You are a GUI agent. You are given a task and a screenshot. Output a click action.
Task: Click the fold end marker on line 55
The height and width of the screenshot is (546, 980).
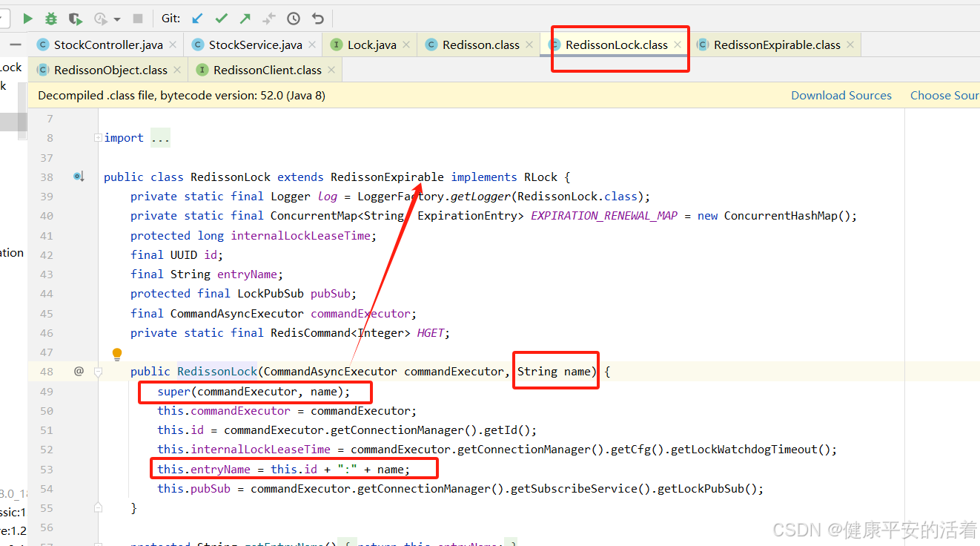click(98, 507)
